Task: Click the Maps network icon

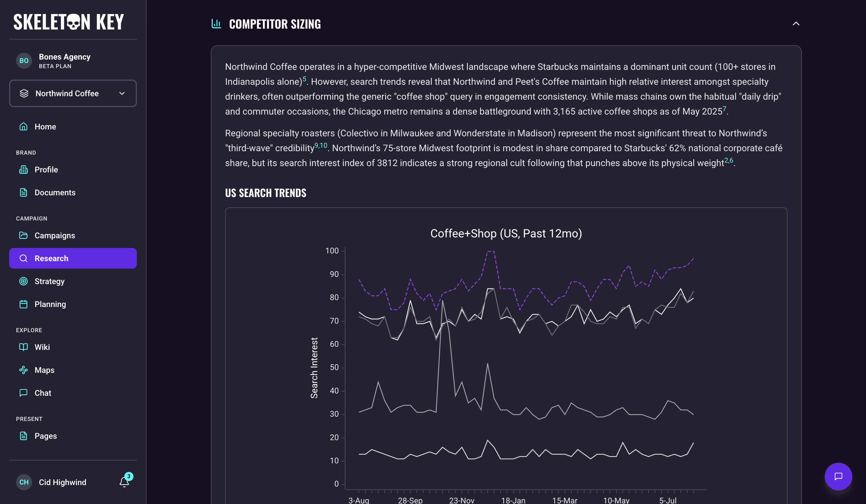Action: tap(23, 370)
